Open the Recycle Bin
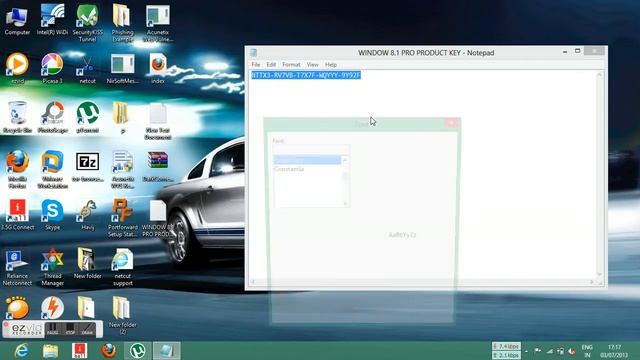The image size is (640, 360). [17, 118]
